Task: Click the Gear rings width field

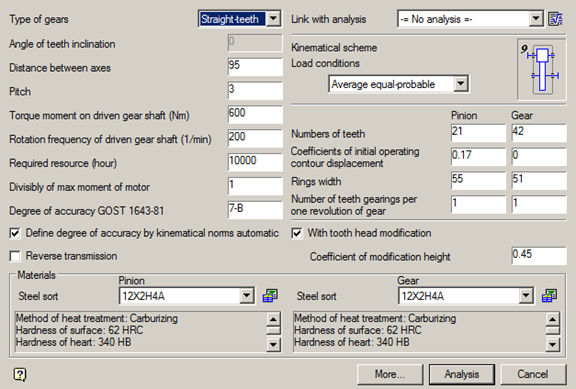Action: [539, 180]
